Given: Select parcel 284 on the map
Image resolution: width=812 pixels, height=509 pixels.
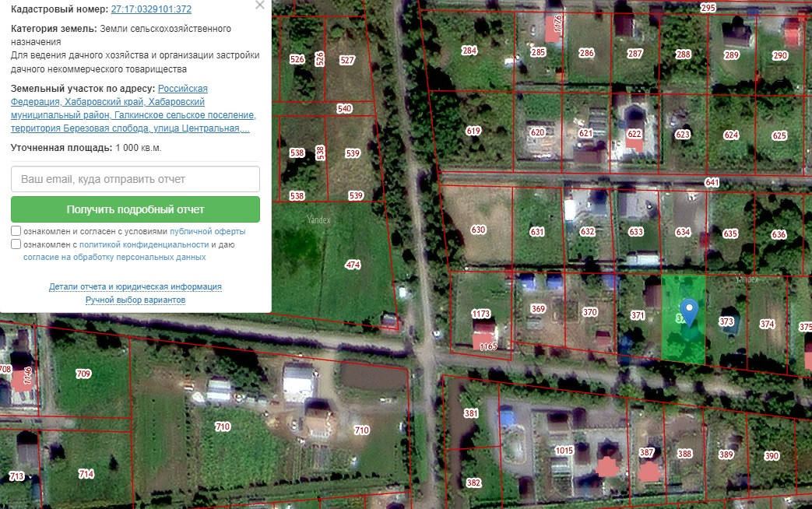Looking at the screenshot, I should click(469, 51).
